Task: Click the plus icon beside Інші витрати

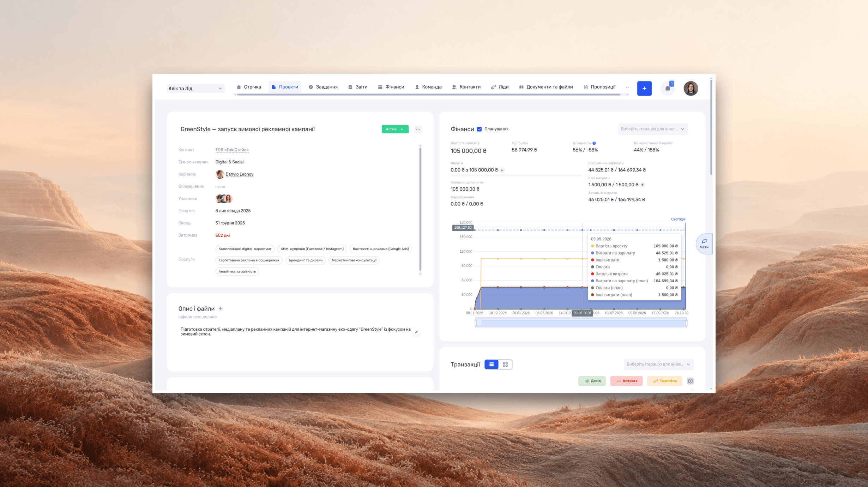Action: (642, 185)
